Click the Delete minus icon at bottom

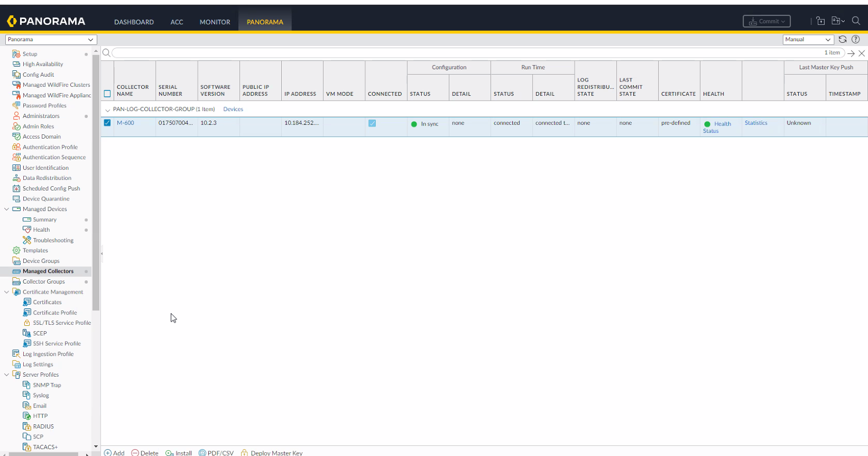[x=135, y=453]
